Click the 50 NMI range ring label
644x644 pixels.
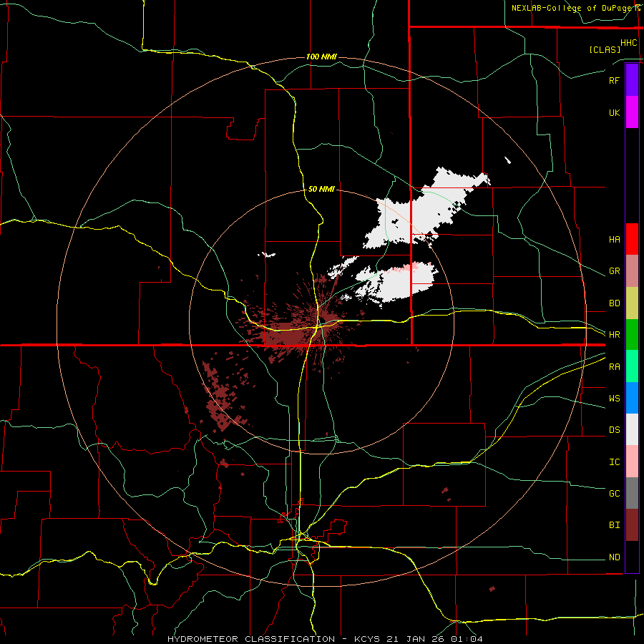[321, 189]
